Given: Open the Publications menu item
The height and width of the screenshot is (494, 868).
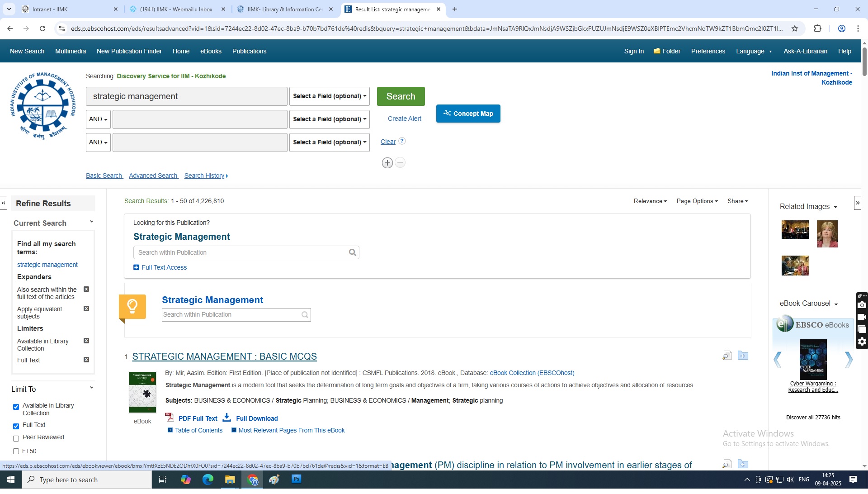Looking at the screenshot, I should coord(249,51).
